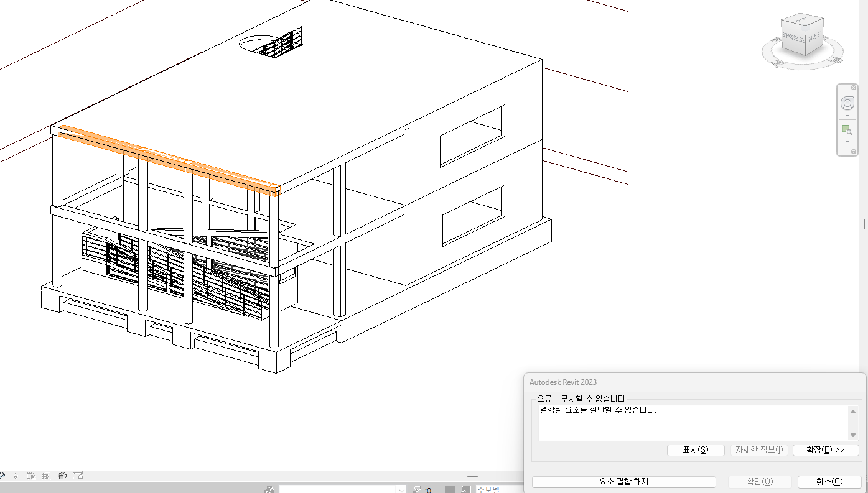
Task: Activate the Zoom Region tool
Action: coord(847,130)
